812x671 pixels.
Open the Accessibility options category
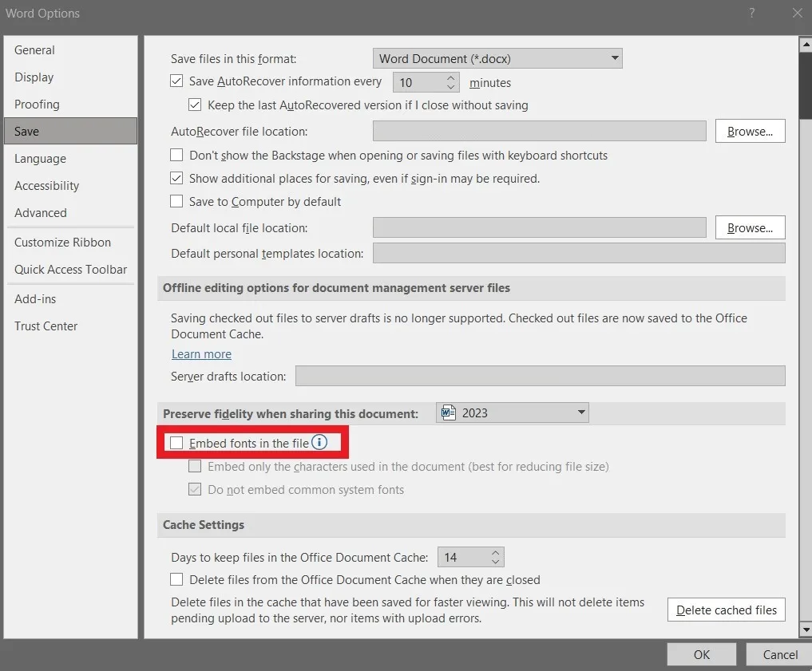70,186
